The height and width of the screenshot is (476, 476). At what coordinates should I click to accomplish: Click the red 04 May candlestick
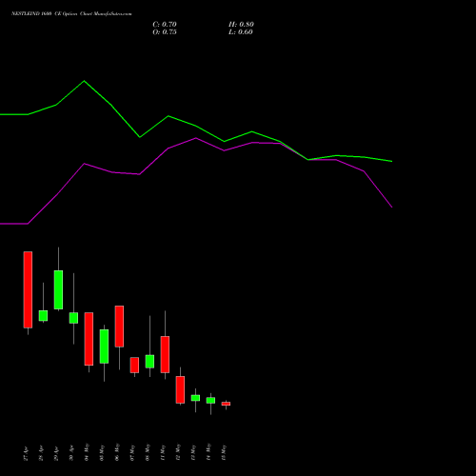click(89, 339)
